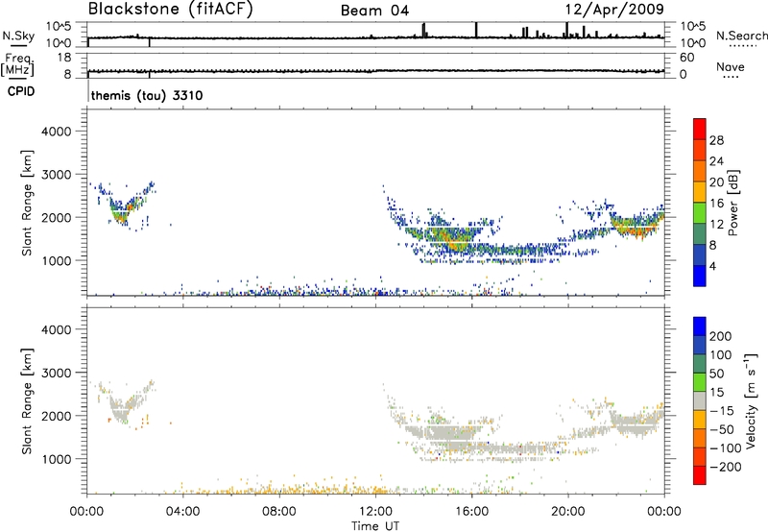Viewport: 768px width, 532px height.
Task: Click the "4" power colorbar tick label
Action: tap(712, 266)
